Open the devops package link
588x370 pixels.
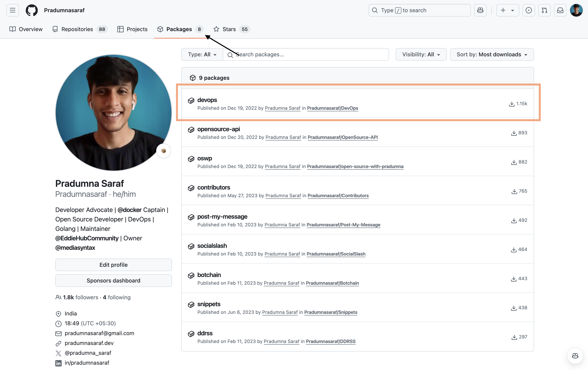[207, 100]
